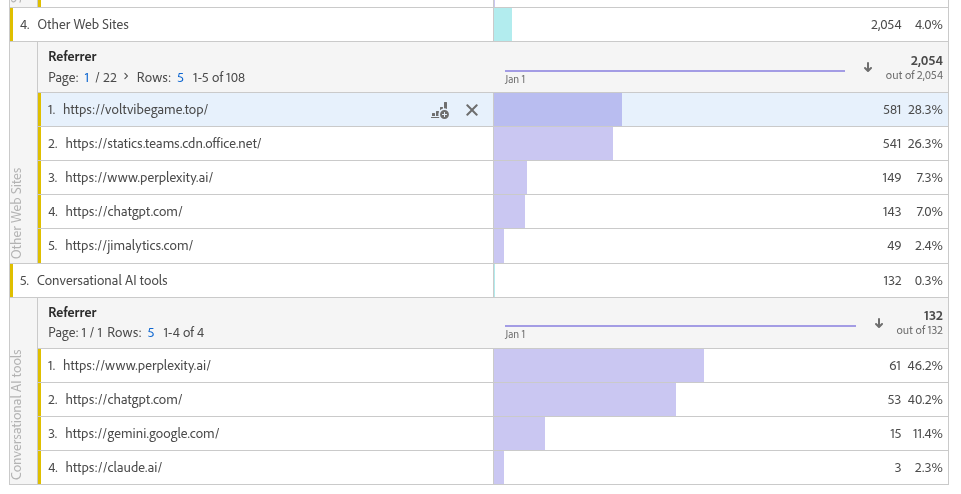Click the Referrer header above voltvibegame.top
Viewport: 961px width, 494px height.
[72, 57]
